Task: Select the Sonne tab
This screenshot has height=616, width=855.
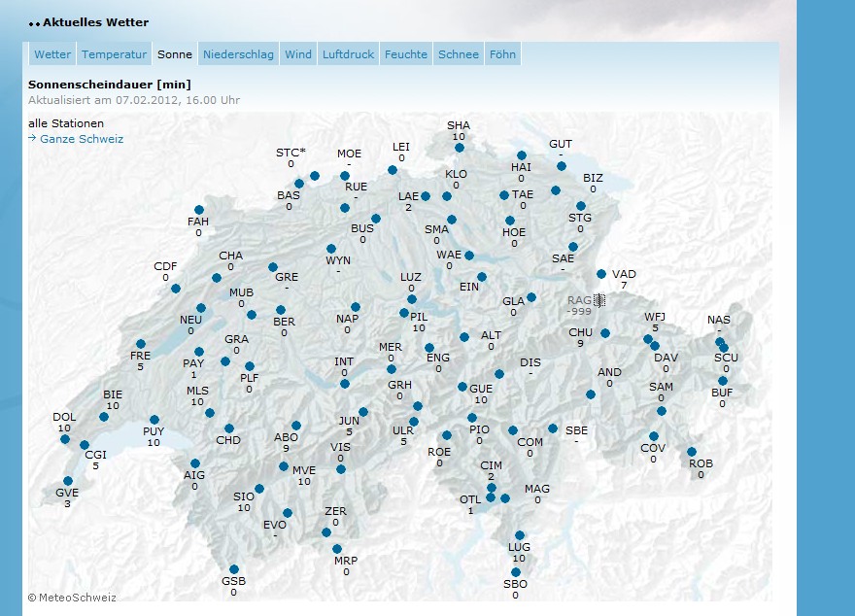Action: (175, 54)
